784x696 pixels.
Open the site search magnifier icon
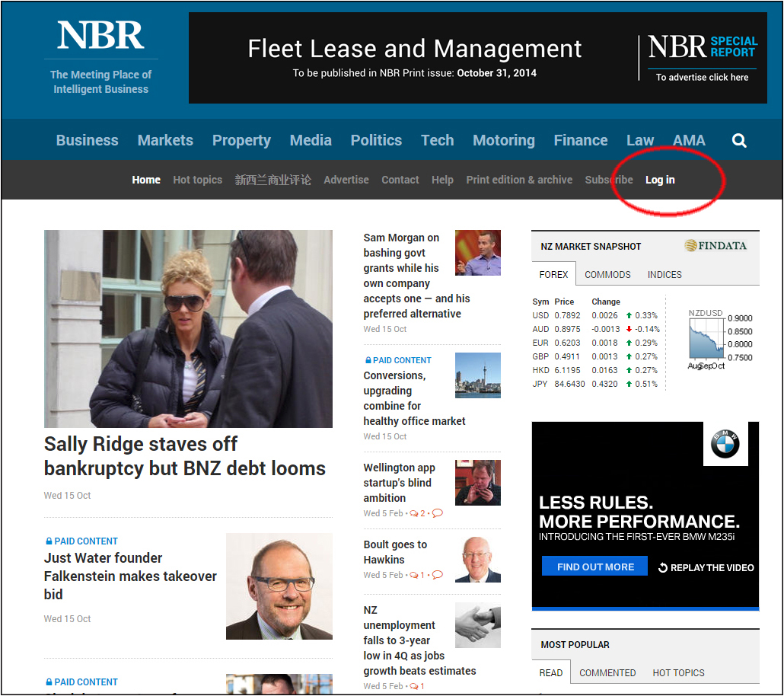pos(739,141)
